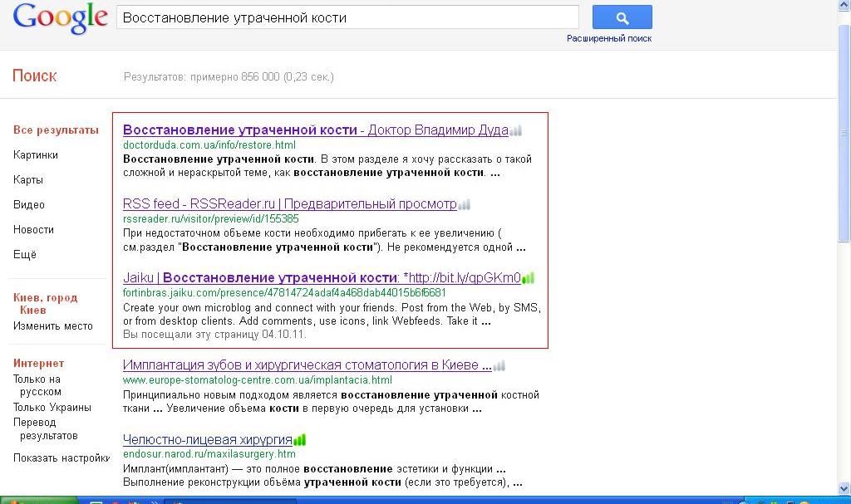The image size is (851, 504).
Task: Open Челюстно-лицевая хирургия result
Action: 207,439
